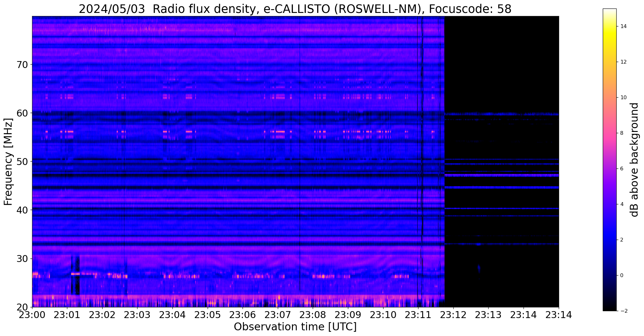Click the 23:00 time tick label
644x336 pixels.
32,315
